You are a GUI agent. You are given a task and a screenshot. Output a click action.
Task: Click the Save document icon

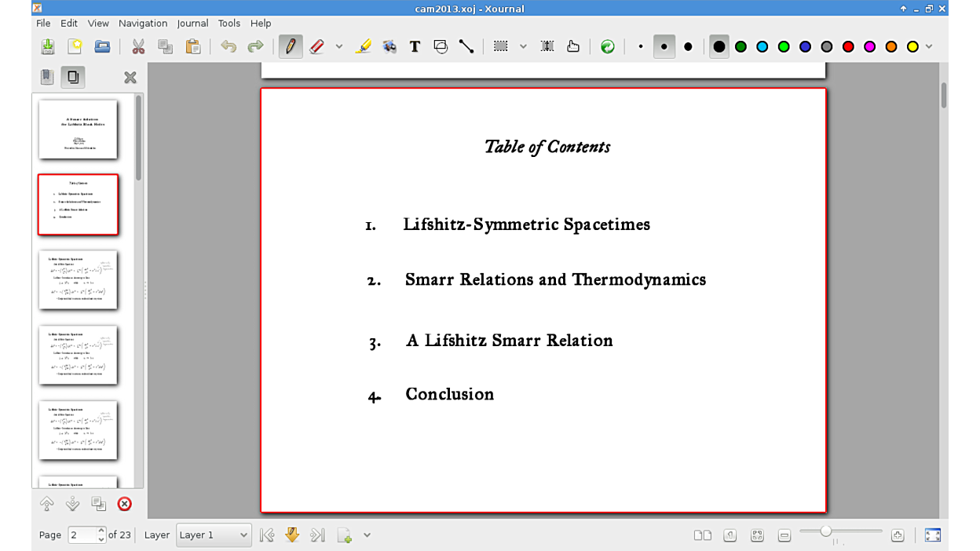point(48,47)
